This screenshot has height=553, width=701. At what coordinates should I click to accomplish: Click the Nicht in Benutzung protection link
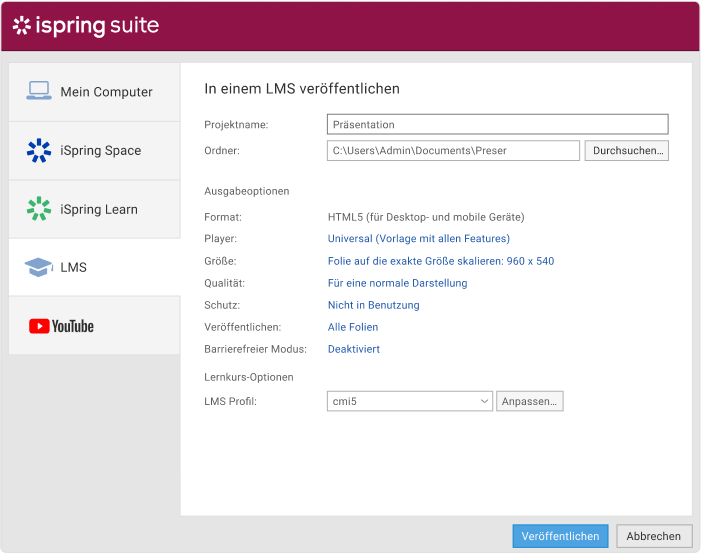pos(374,305)
